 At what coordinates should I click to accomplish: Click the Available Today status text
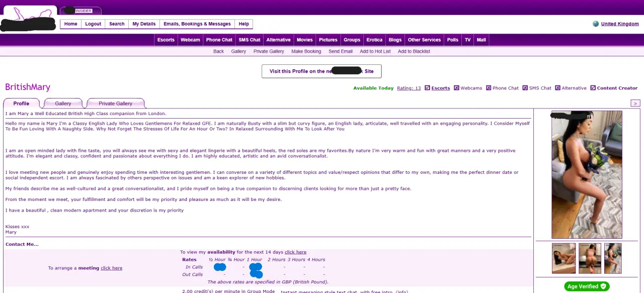[373, 88]
